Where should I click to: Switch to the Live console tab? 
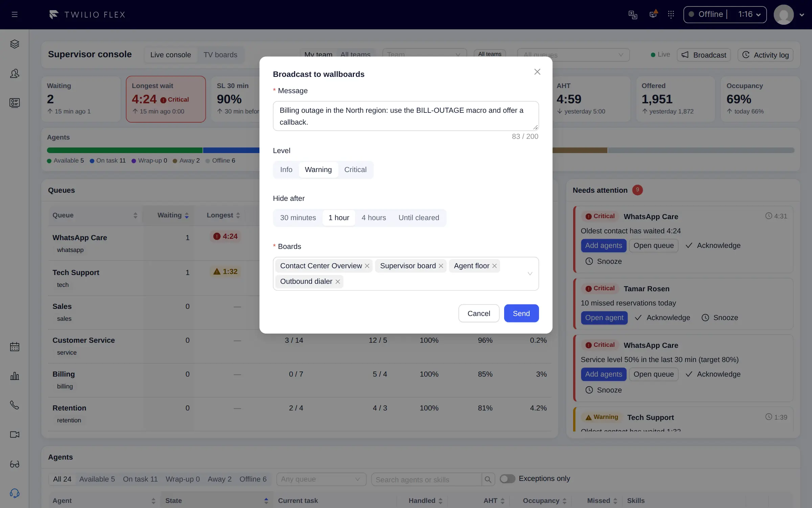[171, 55]
